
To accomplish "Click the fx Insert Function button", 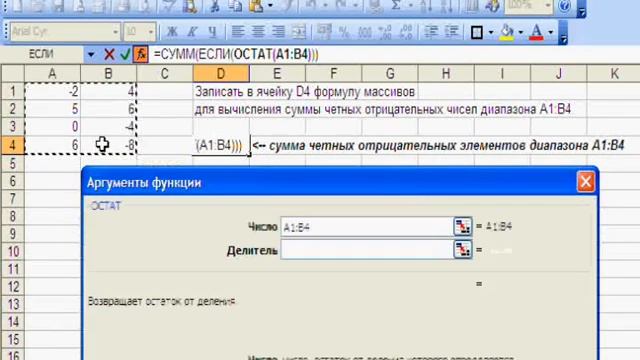I will [141, 54].
